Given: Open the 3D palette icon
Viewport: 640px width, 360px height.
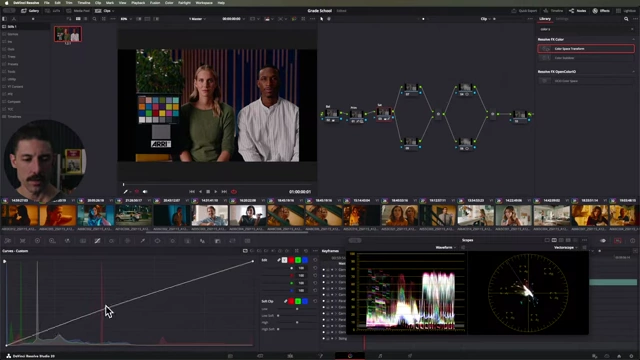Looking at the screenshot, I should pyautogui.click(x=247, y=241).
